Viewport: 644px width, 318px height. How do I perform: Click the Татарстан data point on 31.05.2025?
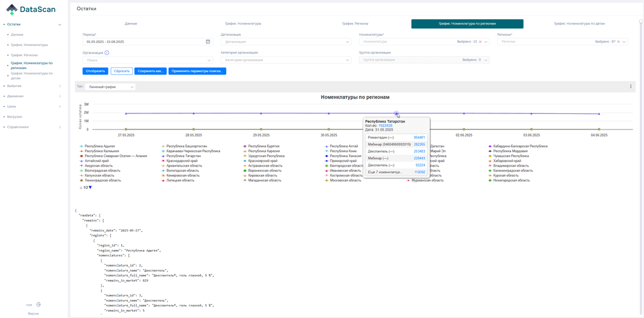tap(396, 113)
